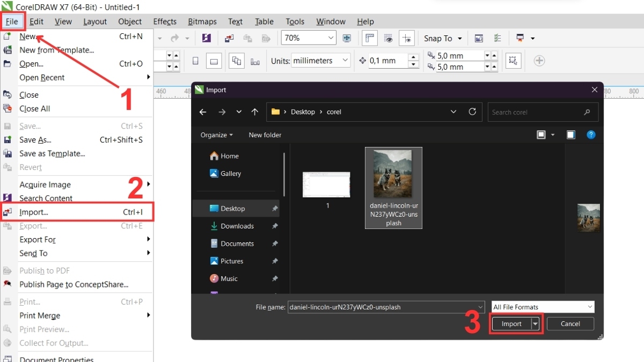Open the Bitmaps menu
The width and height of the screenshot is (644, 362).
[x=202, y=21]
